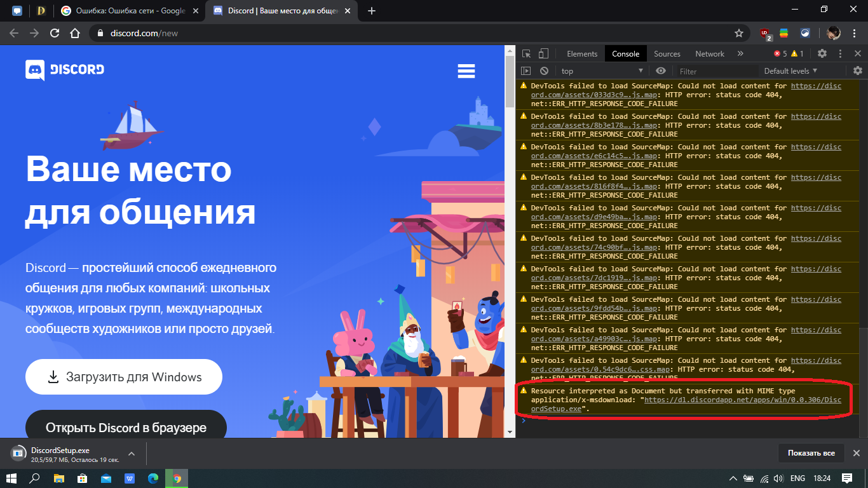Screen dimensions: 868x488
Task: Open File Explorer from the taskbar
Action: click(58, 478)
